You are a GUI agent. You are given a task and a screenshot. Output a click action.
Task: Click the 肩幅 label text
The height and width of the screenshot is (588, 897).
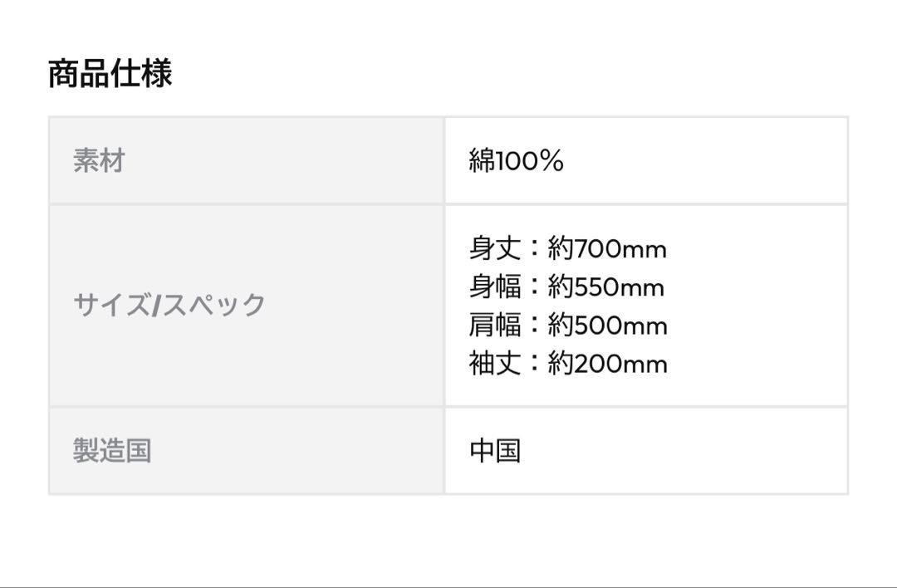[495, 325]
